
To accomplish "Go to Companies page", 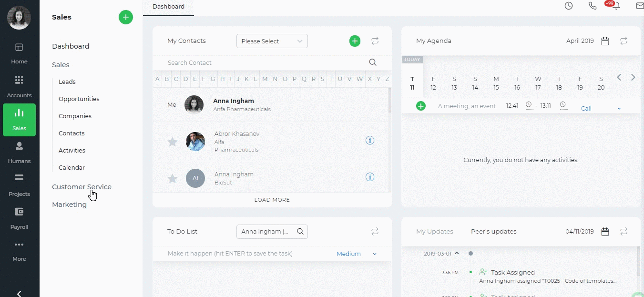I will point(75,116).
